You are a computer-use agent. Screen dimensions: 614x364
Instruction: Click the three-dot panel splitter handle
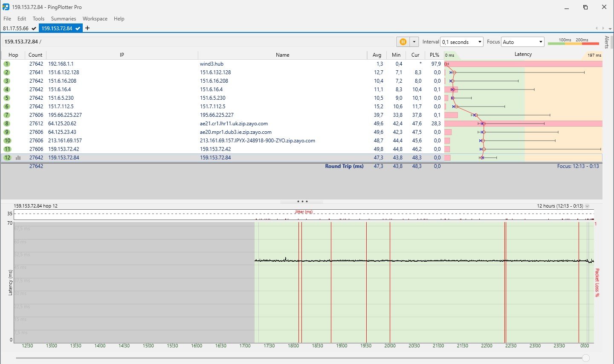pyautogui.click(x=302, y=202)
